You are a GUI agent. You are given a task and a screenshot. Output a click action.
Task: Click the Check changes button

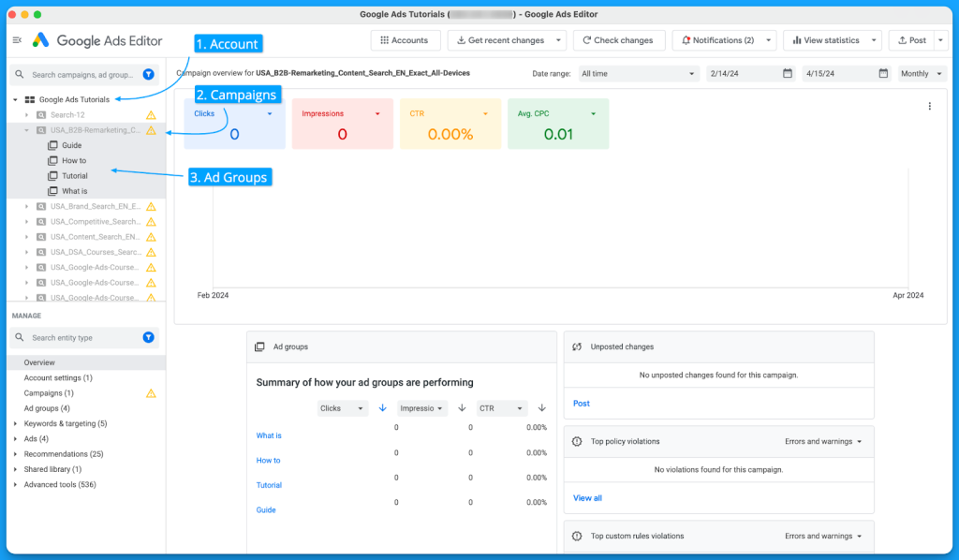click(x=619, y=40)
